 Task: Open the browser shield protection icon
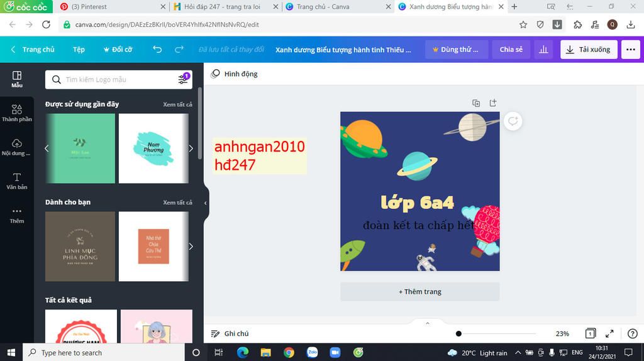click(x=540, y=25)
